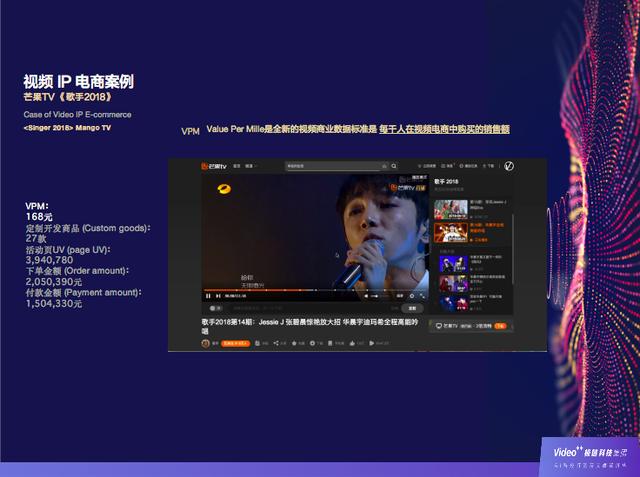Click the comment count icon under title
The image size is (640, 477).
coord(258,343)
